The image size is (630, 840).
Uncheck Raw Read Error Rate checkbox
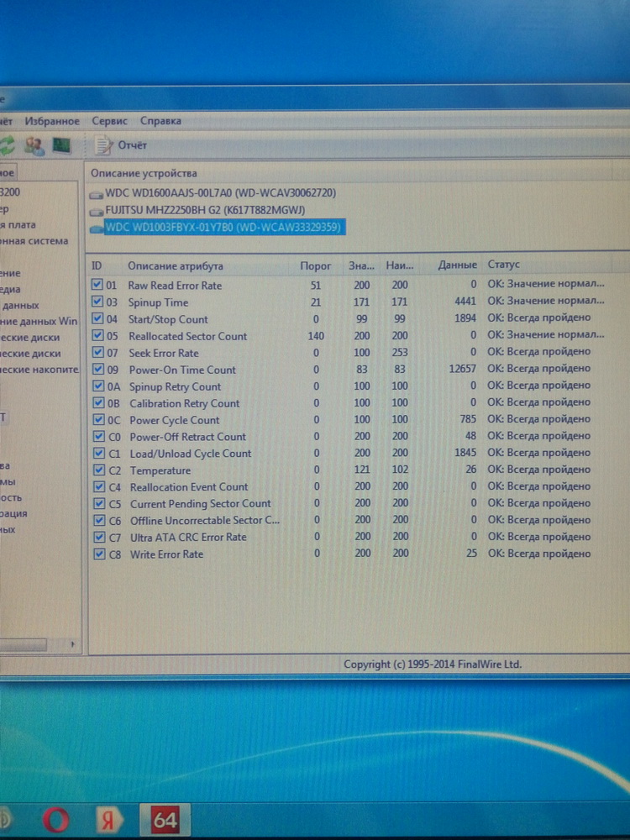[97, 285]
